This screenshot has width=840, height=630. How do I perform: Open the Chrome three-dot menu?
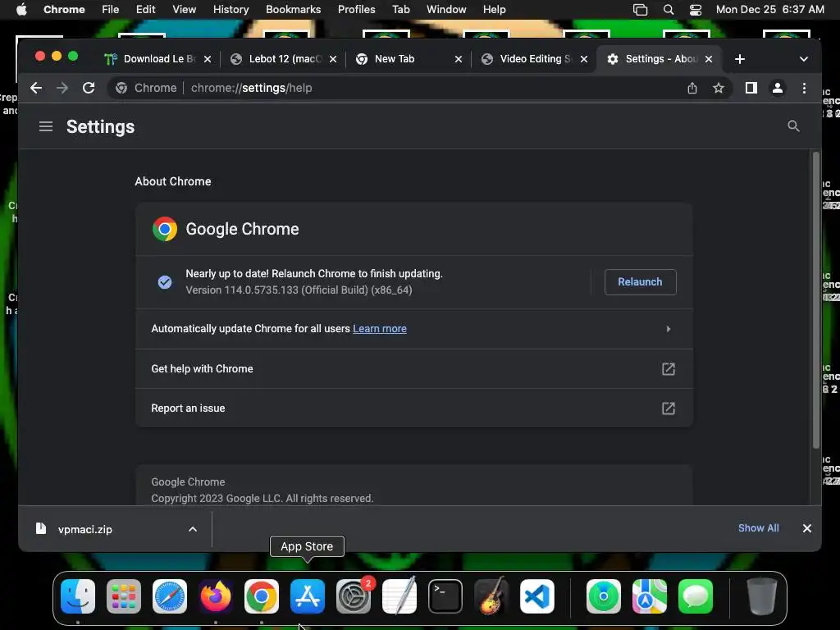804,88
